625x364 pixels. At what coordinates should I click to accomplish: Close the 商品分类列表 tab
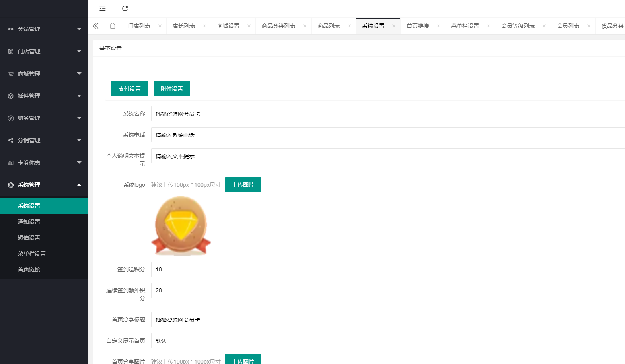(305, 26)
